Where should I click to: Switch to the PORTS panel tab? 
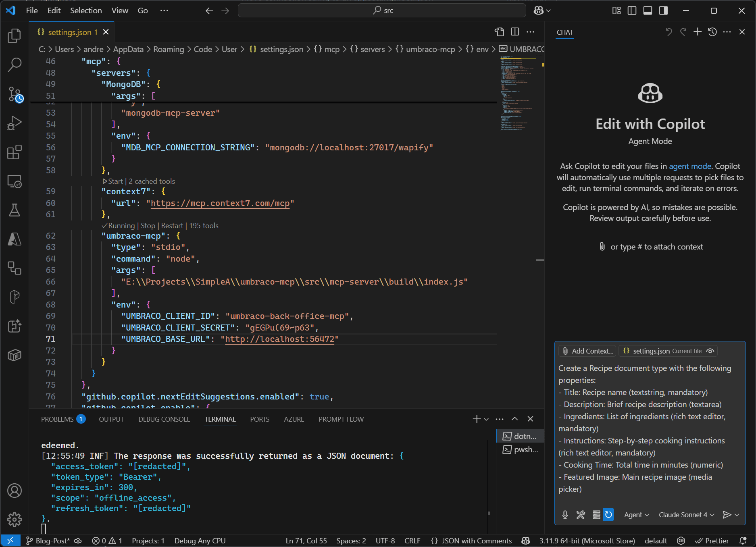[260, 419]
